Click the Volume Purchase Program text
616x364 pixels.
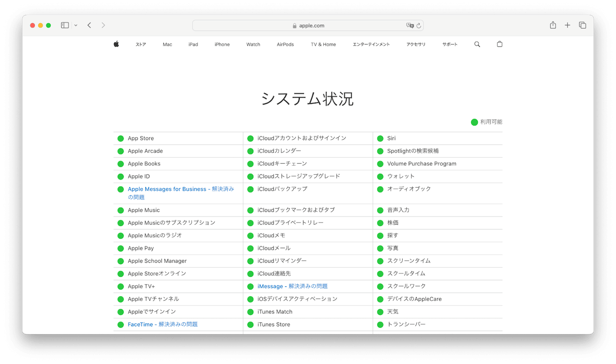click(422, 164)
